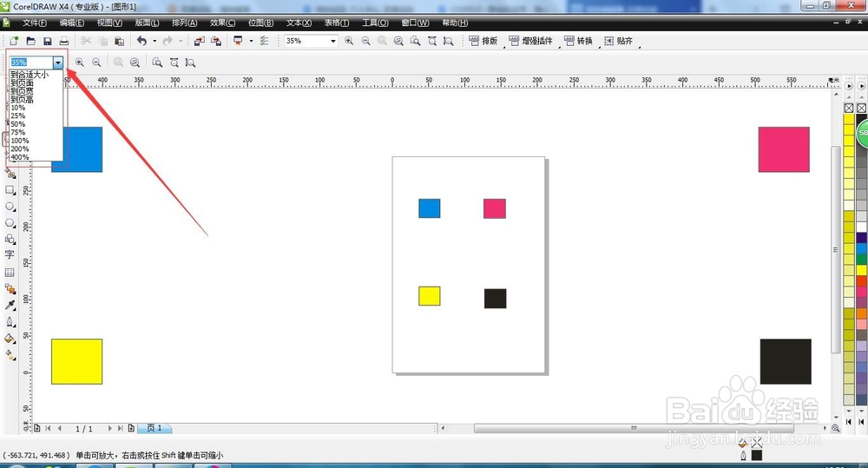Zoom to page icon in top toolbar
Viewport: 868px width, 468px height.
coord(415,41)
